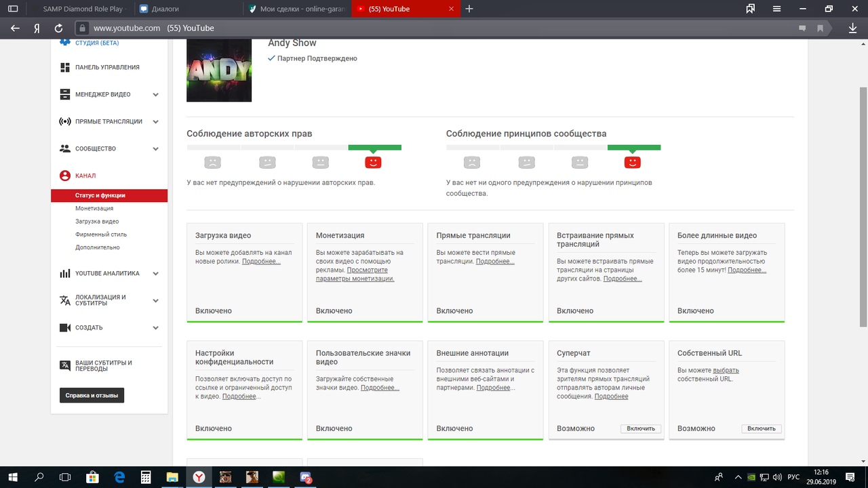The height and width of the screenshot is (488, 868).
Task: Switch to the Диалоги tab
Action: (187, 9)
